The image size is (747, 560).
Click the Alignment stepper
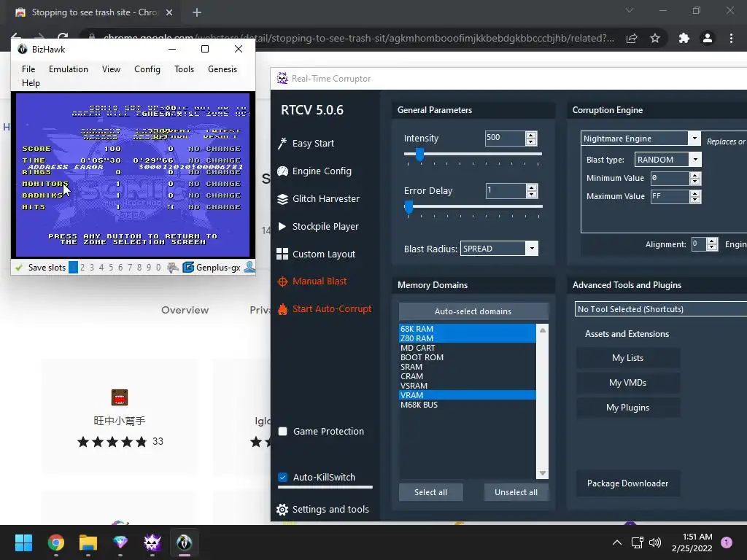712,244
